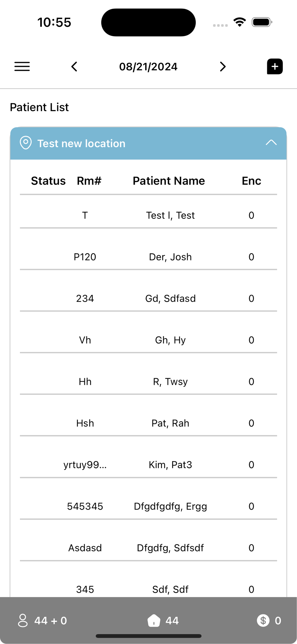Tap the Enc column header
The image size is (297, 644).
(251, 181)
